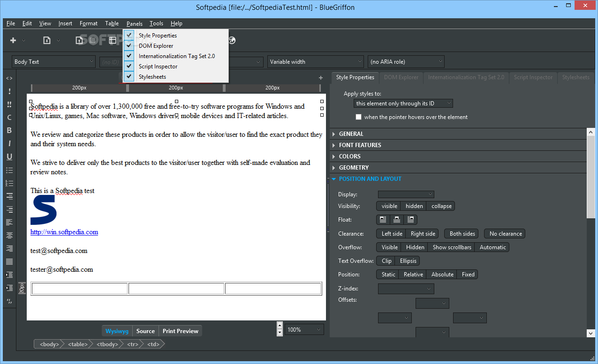Open the 100% zoom dropdown

(x=304, y=330)
